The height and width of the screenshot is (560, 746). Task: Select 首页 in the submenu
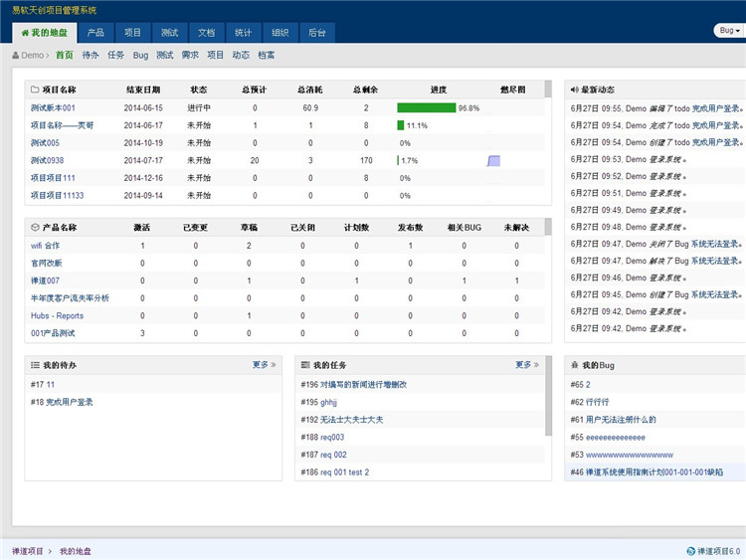[65, 55]
